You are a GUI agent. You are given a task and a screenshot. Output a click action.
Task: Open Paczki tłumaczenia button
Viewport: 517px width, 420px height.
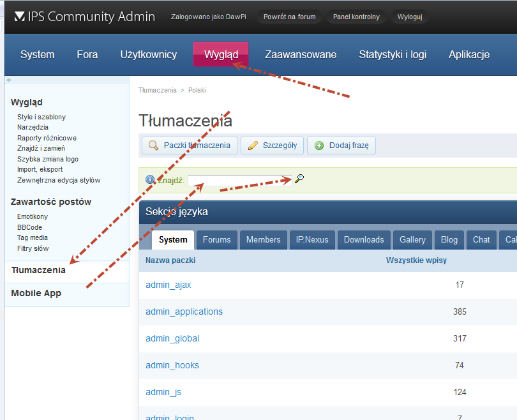click(x=190, y=146)
